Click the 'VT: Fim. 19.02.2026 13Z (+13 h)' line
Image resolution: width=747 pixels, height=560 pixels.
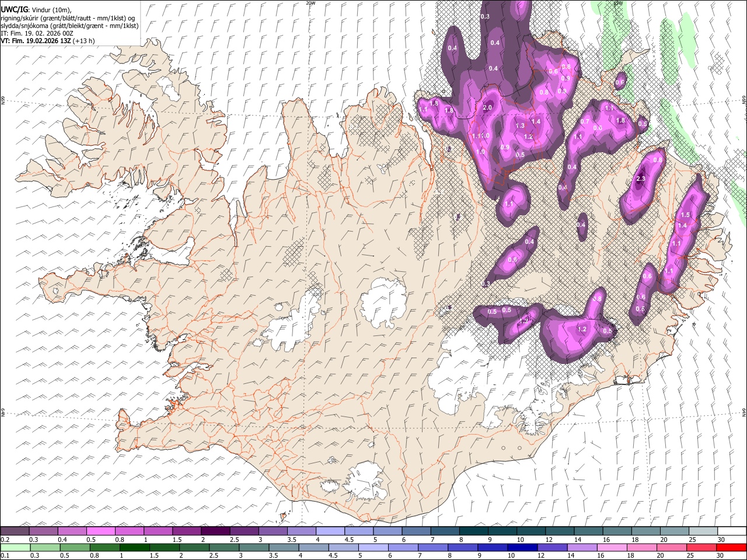click(x=48, y=41)
